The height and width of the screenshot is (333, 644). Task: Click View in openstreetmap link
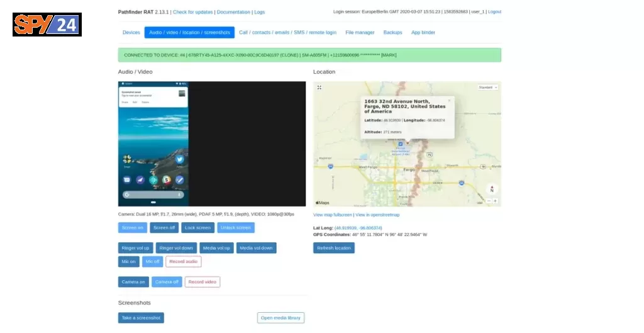[x=377, y=215]
